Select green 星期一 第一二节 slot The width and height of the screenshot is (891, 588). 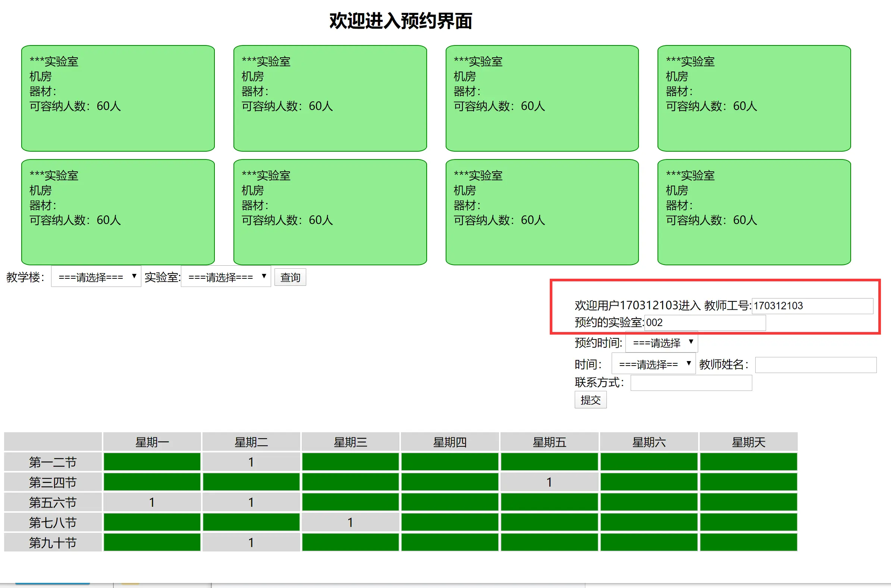[152, 462]
